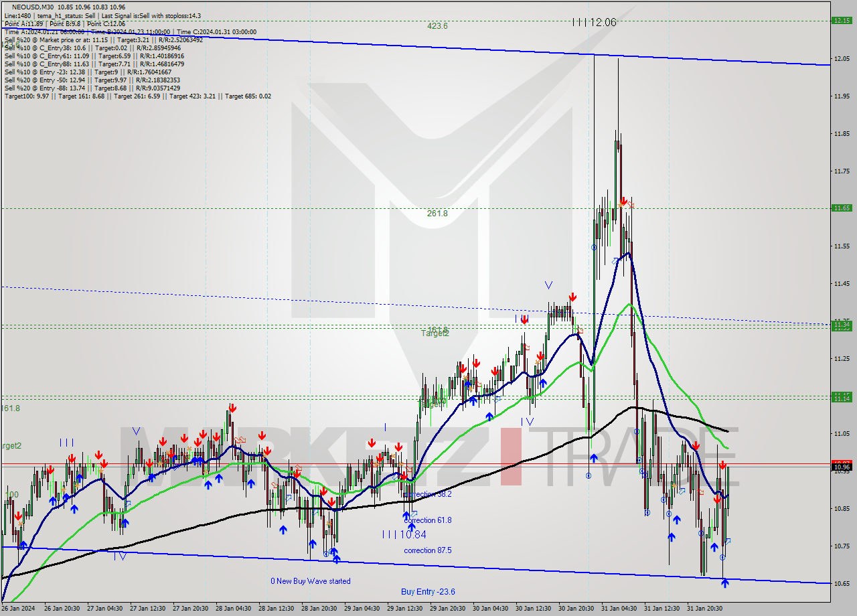Screen dimensions: 857x616
Task: Click the '29 Jan 04:30' time axis label
Action: (x=362, y=609)
